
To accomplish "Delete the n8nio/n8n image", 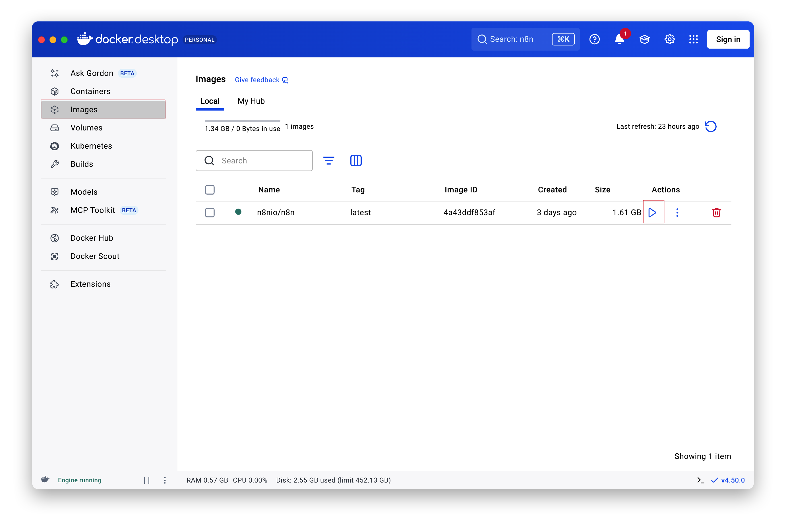I will tap(716, 212).
